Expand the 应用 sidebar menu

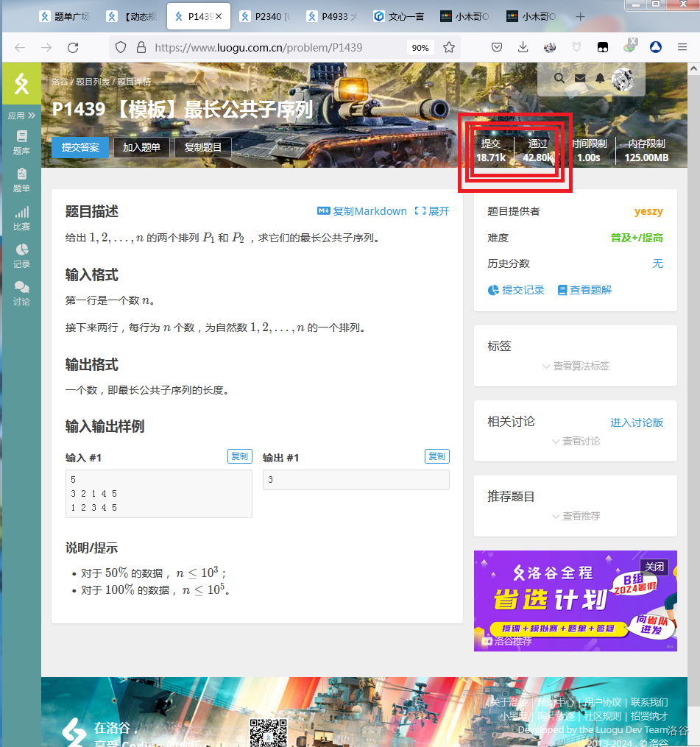click(x=21, y=116)
